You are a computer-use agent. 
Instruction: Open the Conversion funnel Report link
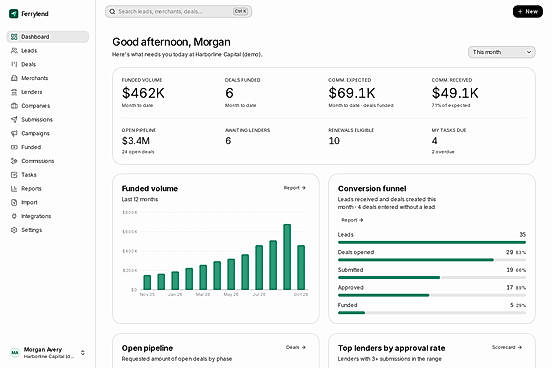click(x=352, y=220)
